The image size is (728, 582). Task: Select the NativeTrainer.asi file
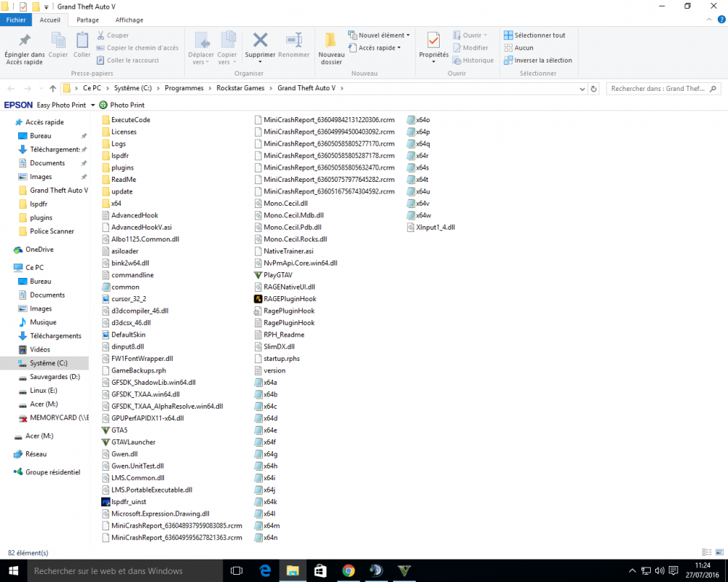pyautogui.click(x=284, y=251)
